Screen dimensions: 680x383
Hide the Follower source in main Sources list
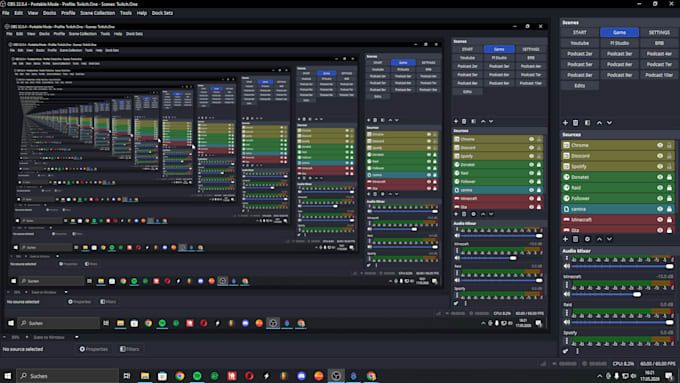coord(660,198)
